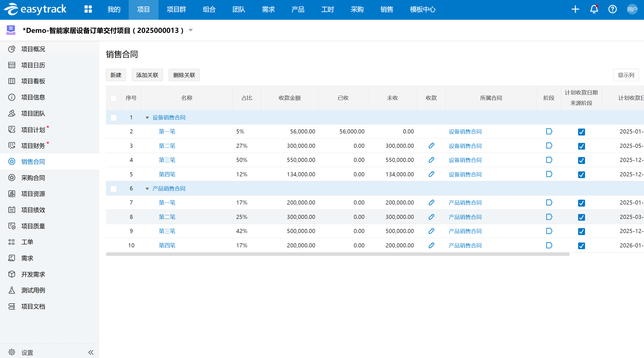The image size is (644, 358).
Task: Collapse sidebar with double chevron icon
Action: pos(91,352)
